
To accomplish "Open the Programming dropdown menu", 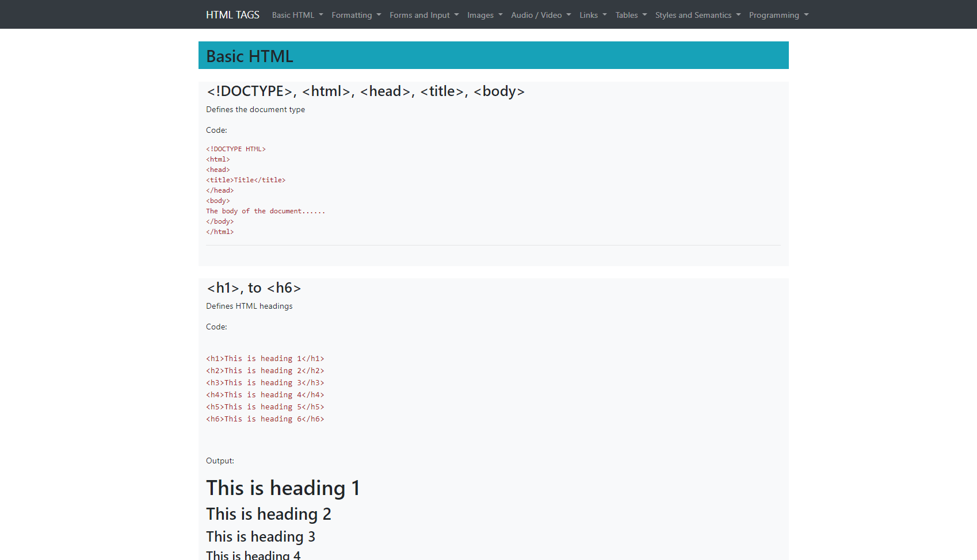I will tap(779, 15).
